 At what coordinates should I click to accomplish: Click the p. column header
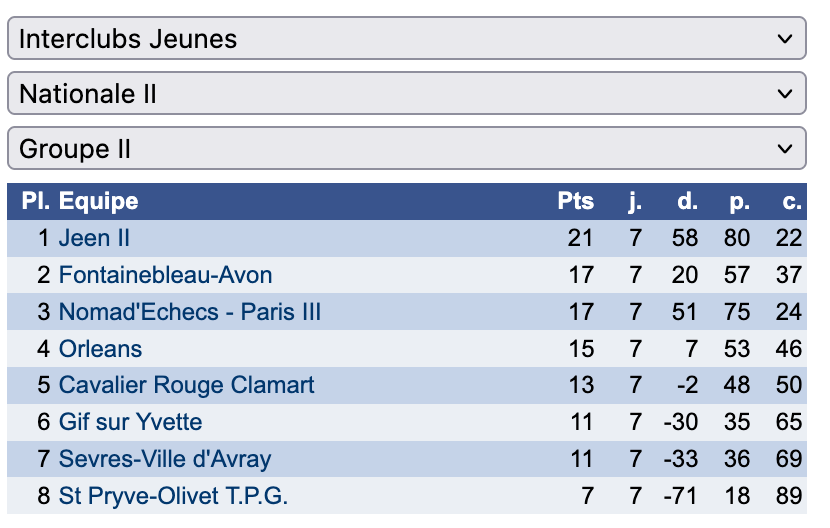point(739,201)
